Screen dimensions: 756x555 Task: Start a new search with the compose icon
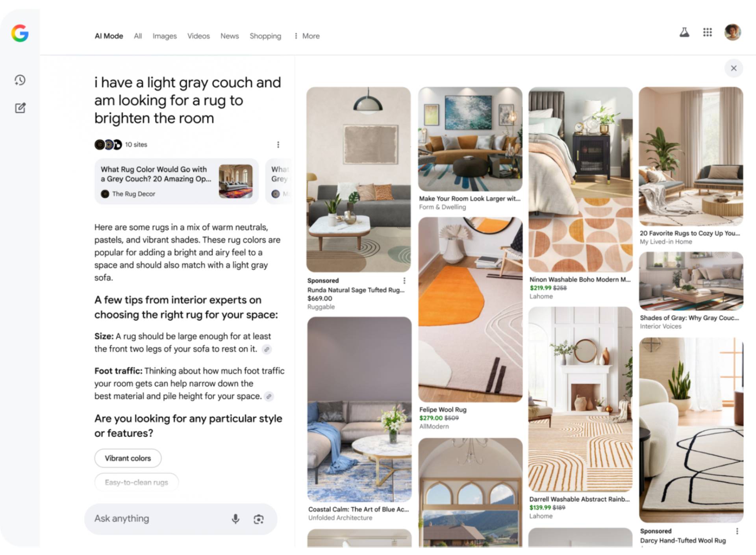pos(20,108)
